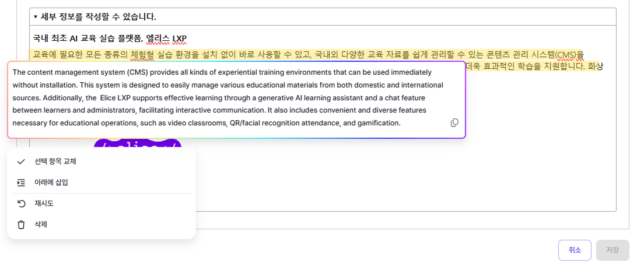Click the underlined word 체험형 in the paragraph
Viewport: 644px width, 273px height.
[x=142, y=54]
